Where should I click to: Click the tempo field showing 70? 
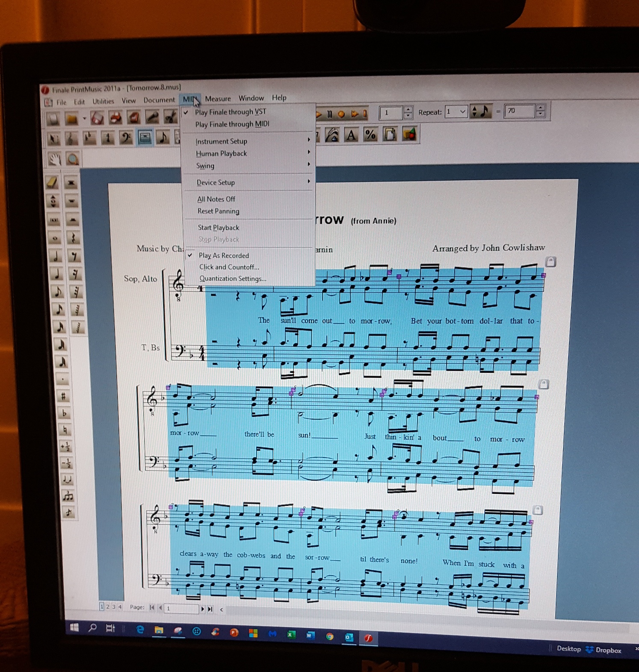518,111
